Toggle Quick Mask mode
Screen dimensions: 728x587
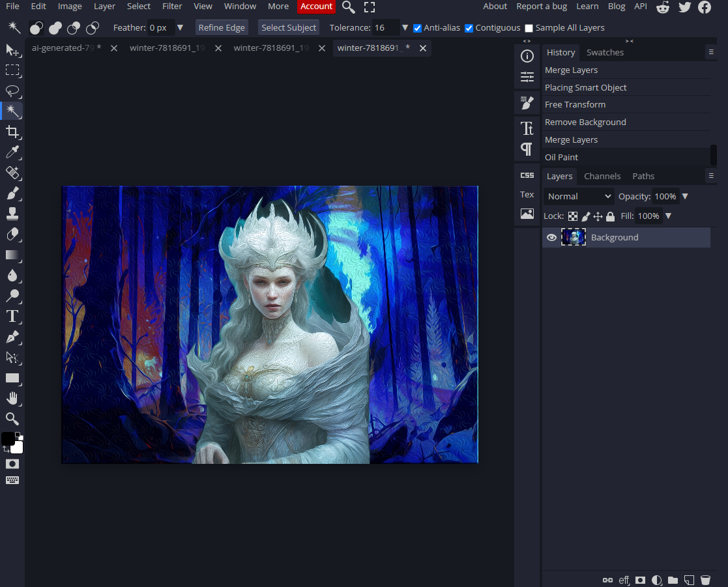(12, 464)
